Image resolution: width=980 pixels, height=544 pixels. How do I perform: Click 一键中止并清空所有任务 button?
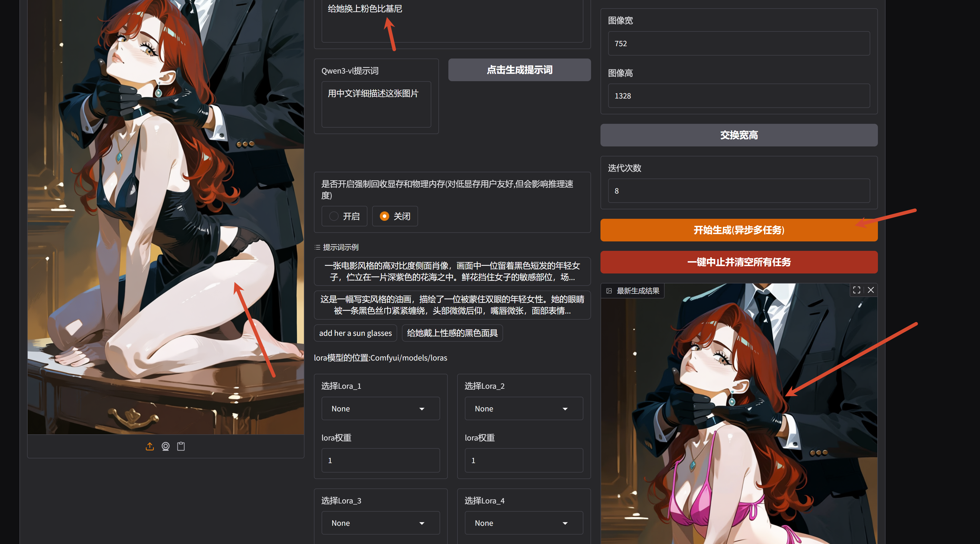pos(739,262)
